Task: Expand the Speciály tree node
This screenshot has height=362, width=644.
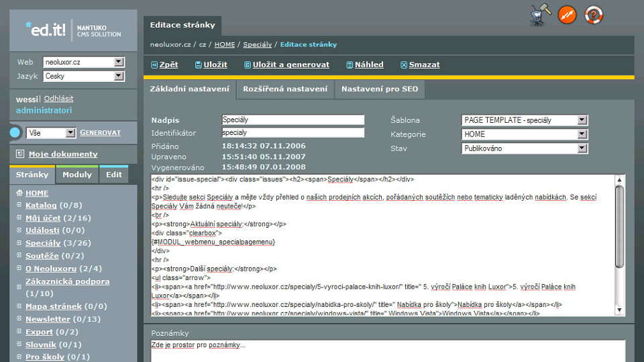Action: [19, 242]
